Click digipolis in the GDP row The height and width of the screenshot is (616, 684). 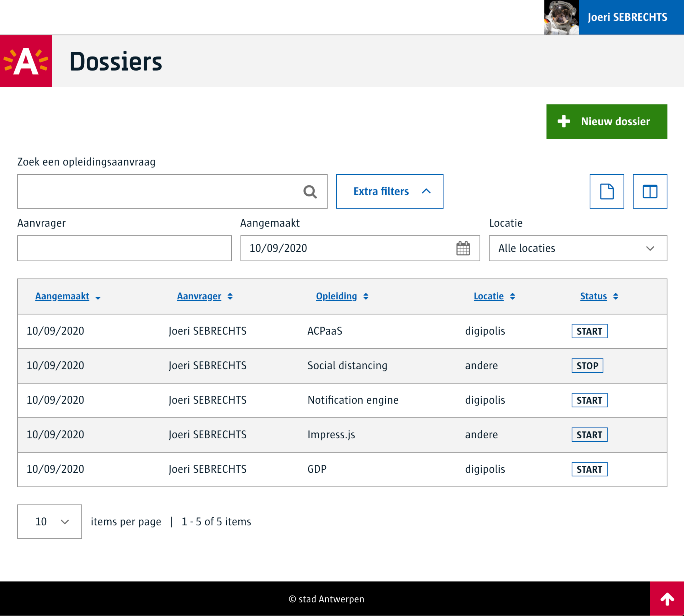tap(485, 469)
